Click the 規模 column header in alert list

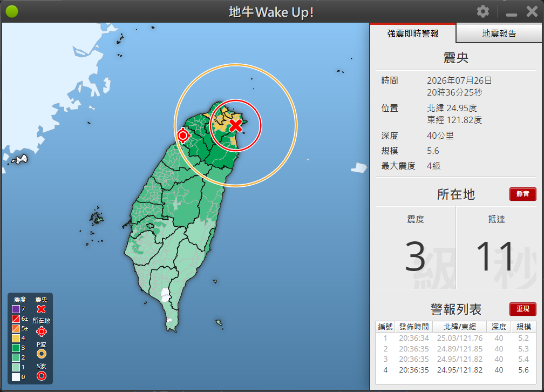(x=523, y=327)
